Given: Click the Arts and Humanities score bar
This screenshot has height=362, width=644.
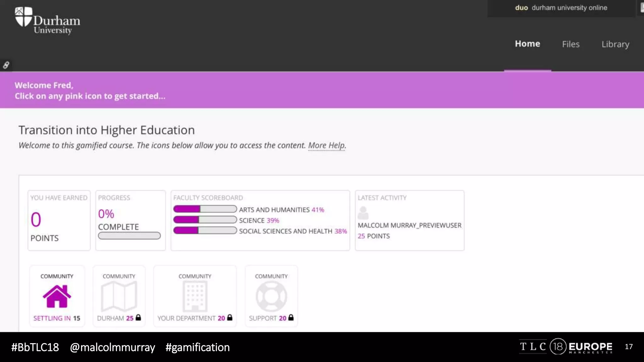Looking at the screenshot, I should (x=205, y=209).
